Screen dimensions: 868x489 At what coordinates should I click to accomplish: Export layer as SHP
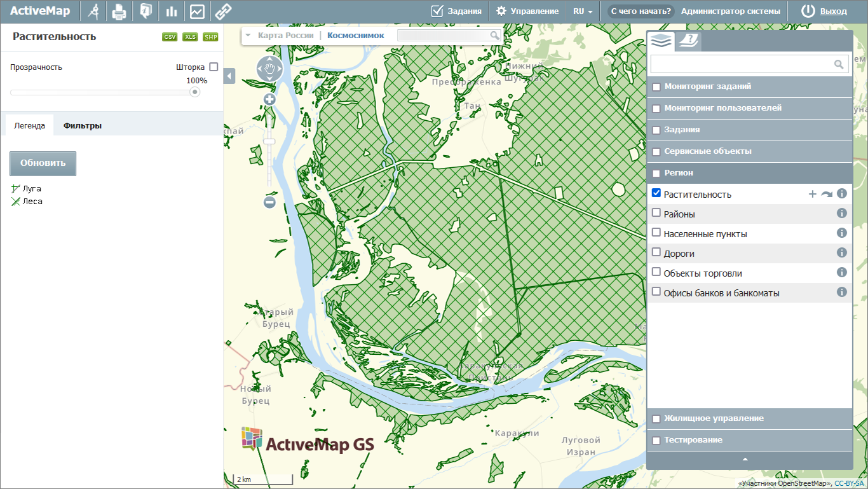click(x=210, y=37)
